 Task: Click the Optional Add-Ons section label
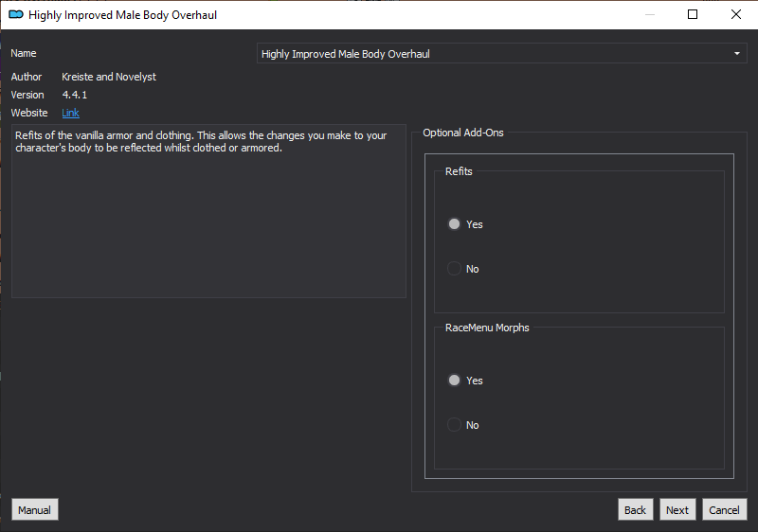point(463,133)
